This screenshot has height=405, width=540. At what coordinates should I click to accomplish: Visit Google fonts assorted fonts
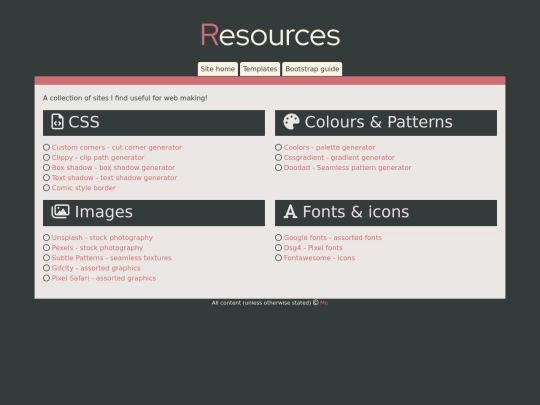[333, 238]
